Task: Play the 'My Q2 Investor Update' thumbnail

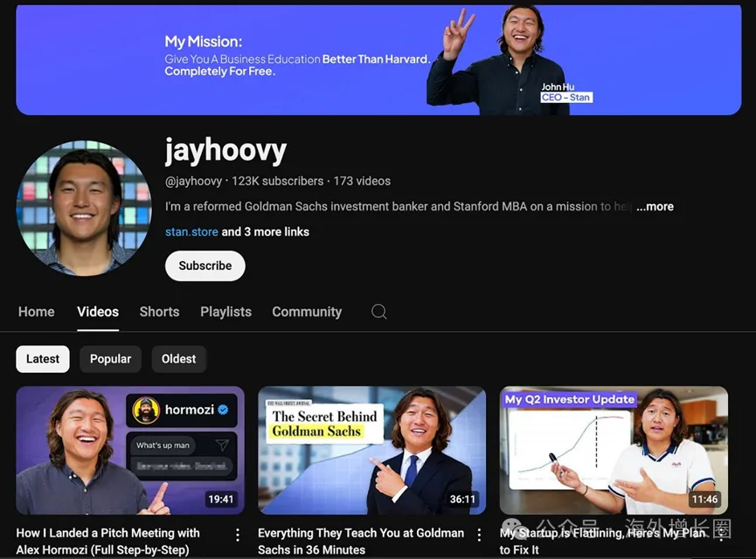Action: click(x=614, y=451)
